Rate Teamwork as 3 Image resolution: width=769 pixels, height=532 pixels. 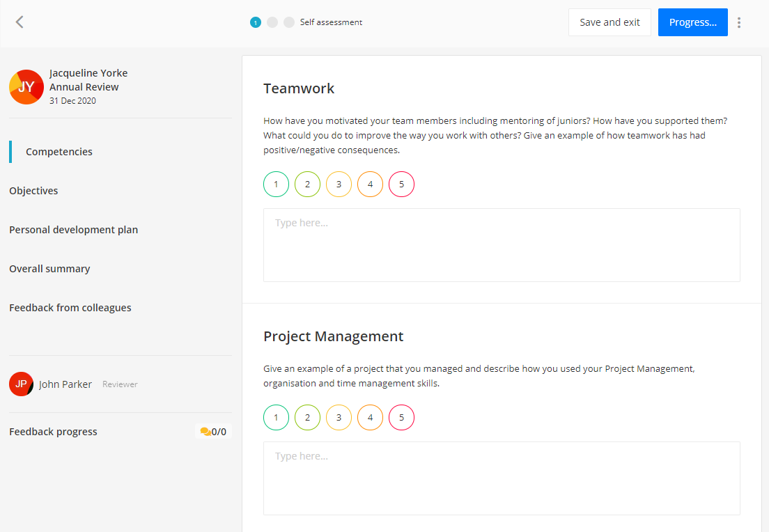tap(339, 185)
